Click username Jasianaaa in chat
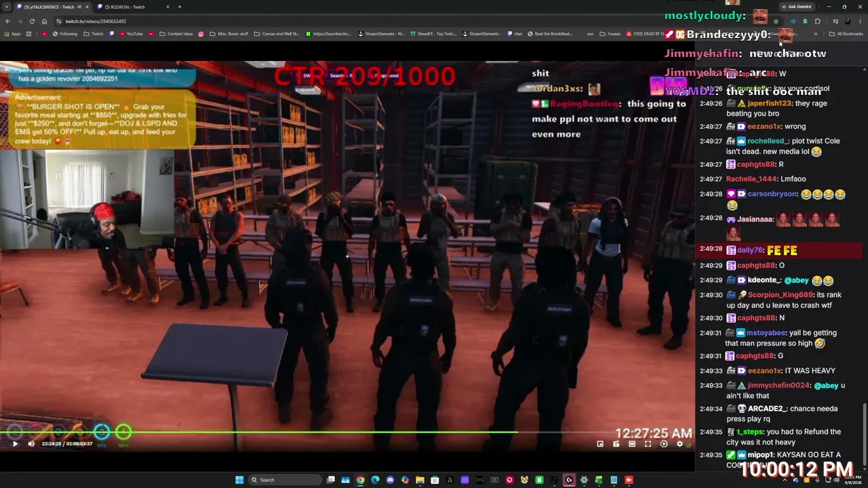The image size is (868, 488). pyautogui.click(x=755, y=219)
